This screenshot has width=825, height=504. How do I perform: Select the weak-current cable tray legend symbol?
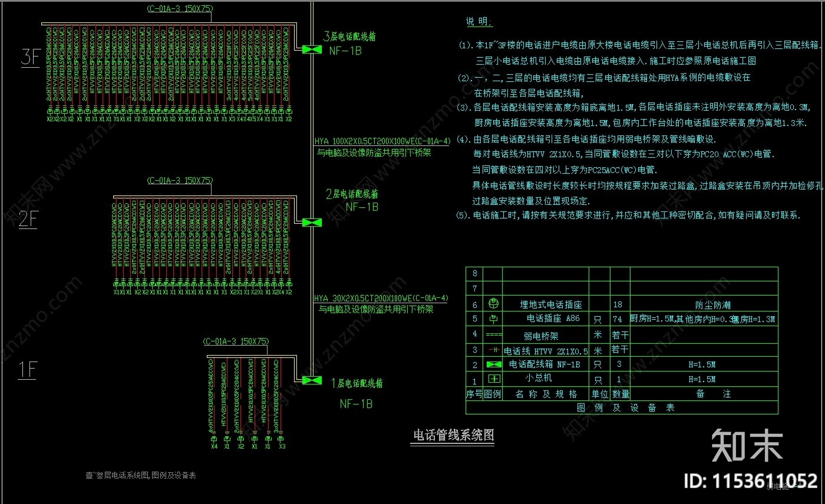(493, 334)
